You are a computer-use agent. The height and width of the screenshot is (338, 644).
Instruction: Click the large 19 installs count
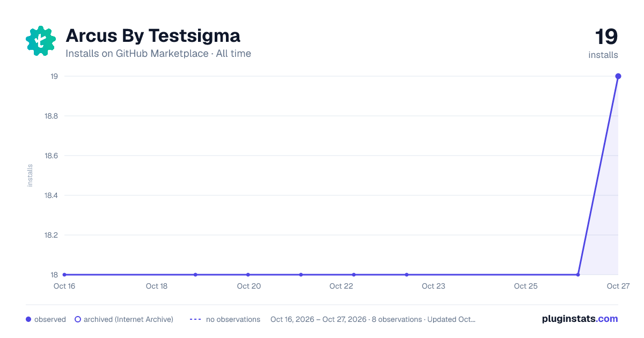(x=606, y=37)
